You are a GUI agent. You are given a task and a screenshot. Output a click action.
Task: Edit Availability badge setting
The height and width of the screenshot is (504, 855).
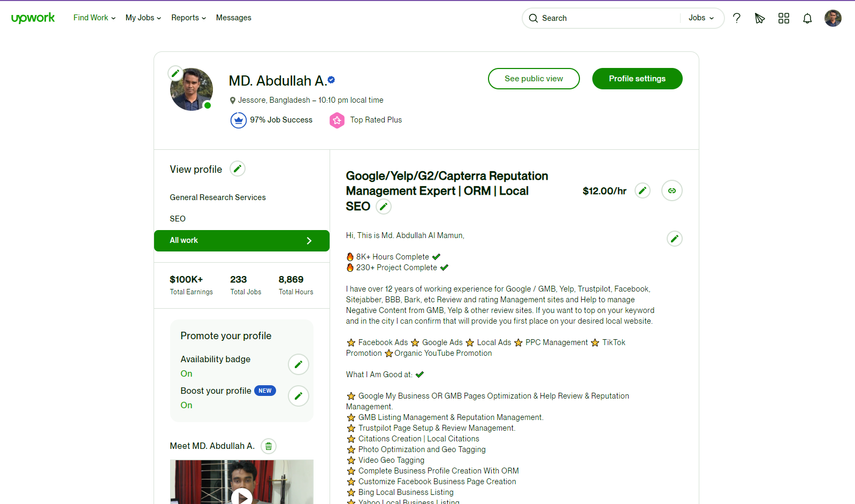(299, 364)
